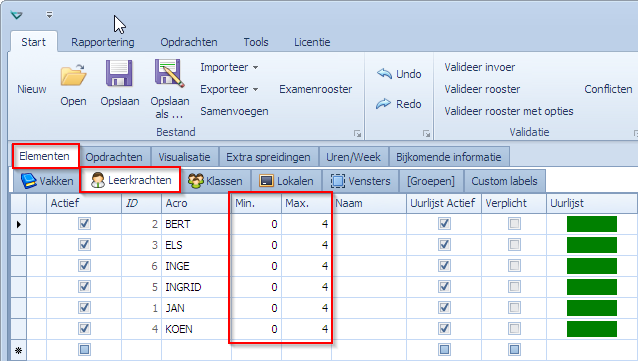Open the Vakken book icon tab
The width and height of the screenshot is (638, 361).
[x=28, y=181]
